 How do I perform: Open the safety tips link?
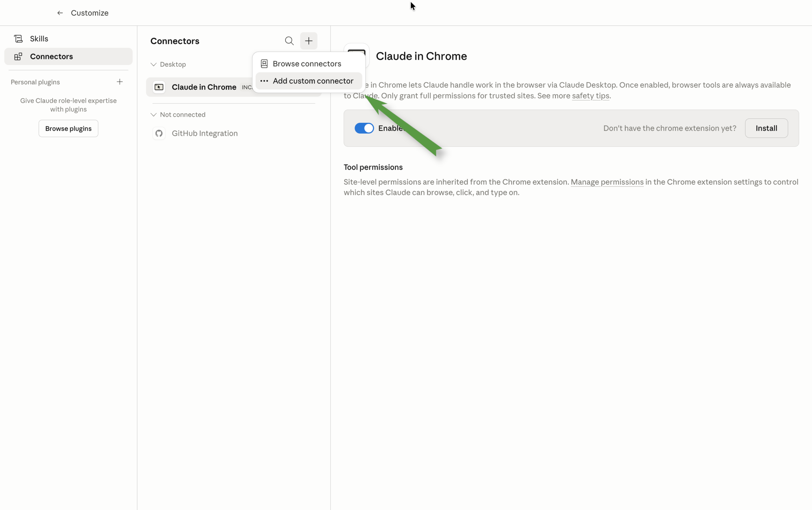point(591,96)
